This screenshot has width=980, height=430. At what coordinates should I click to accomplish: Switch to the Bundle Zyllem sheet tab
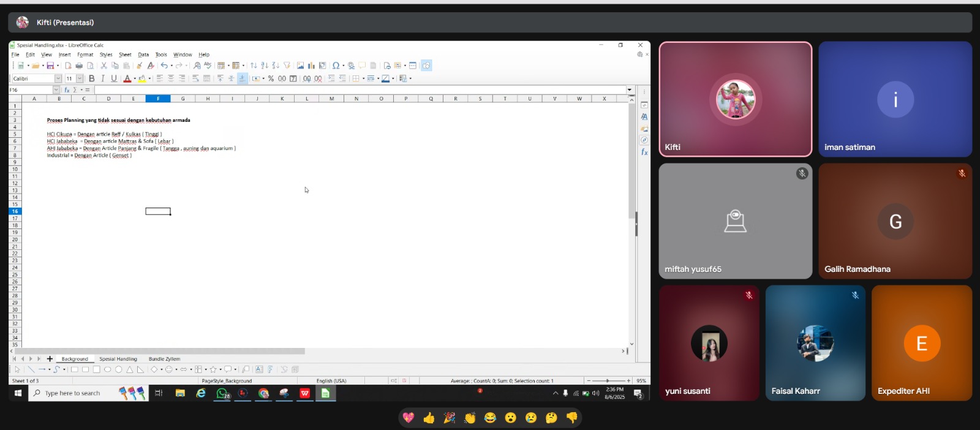coord(164,359)
